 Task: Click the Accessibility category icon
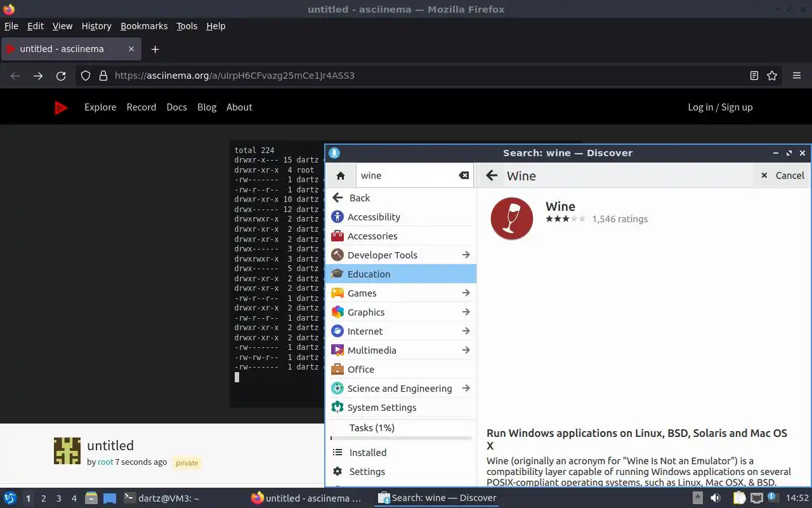(337, 217)
